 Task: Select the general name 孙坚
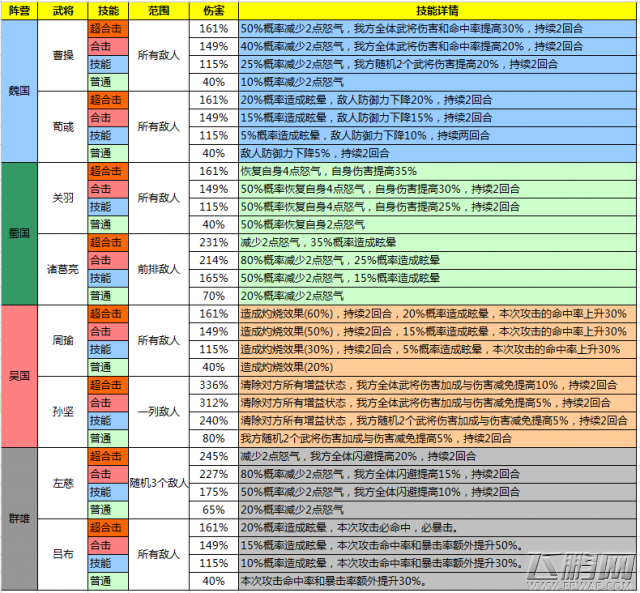point(63,412)
